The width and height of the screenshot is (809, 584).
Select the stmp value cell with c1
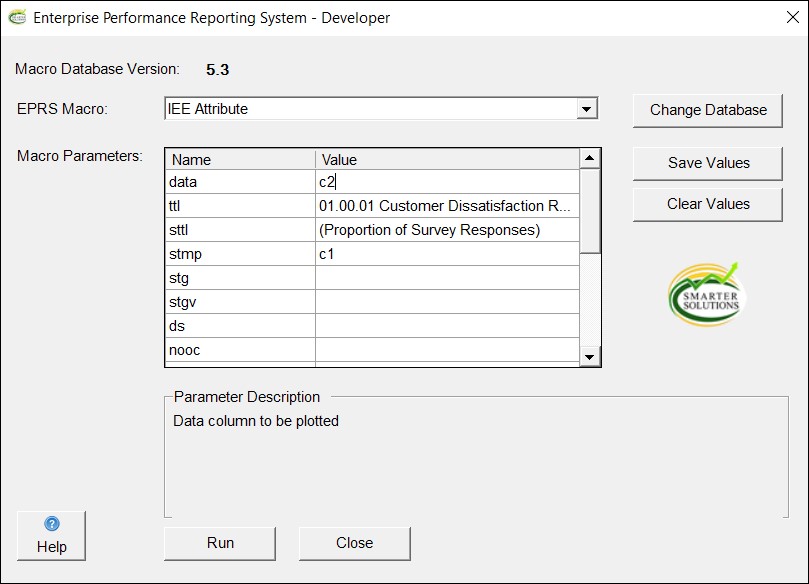(446, 254)
